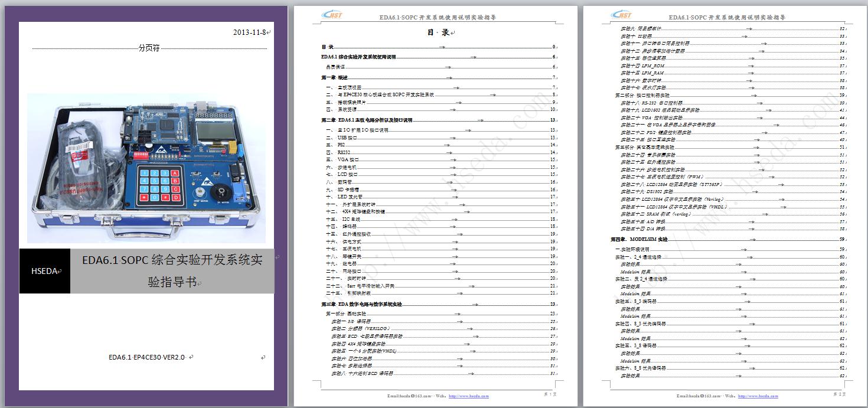Click the page 1 header title "EDA6.1 SOPC 开发系统使用说明实验指导"
The image size is (868, 408).
pyautogui.click(x=439, y=17)
